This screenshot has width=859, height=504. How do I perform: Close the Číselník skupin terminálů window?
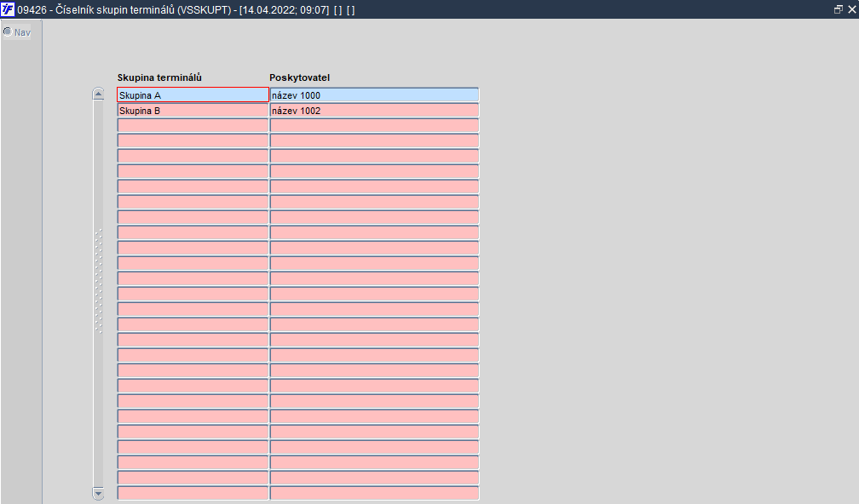click(x=852, y=9)
